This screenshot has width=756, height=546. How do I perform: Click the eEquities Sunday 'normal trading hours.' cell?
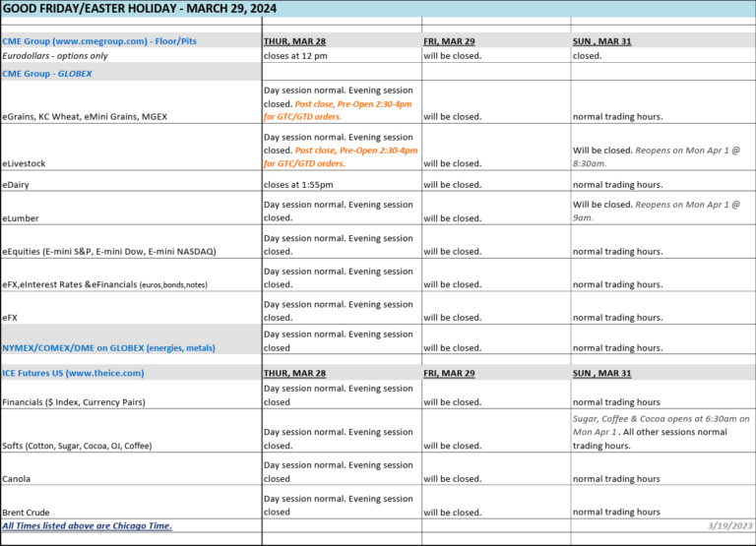coord(662,241)
